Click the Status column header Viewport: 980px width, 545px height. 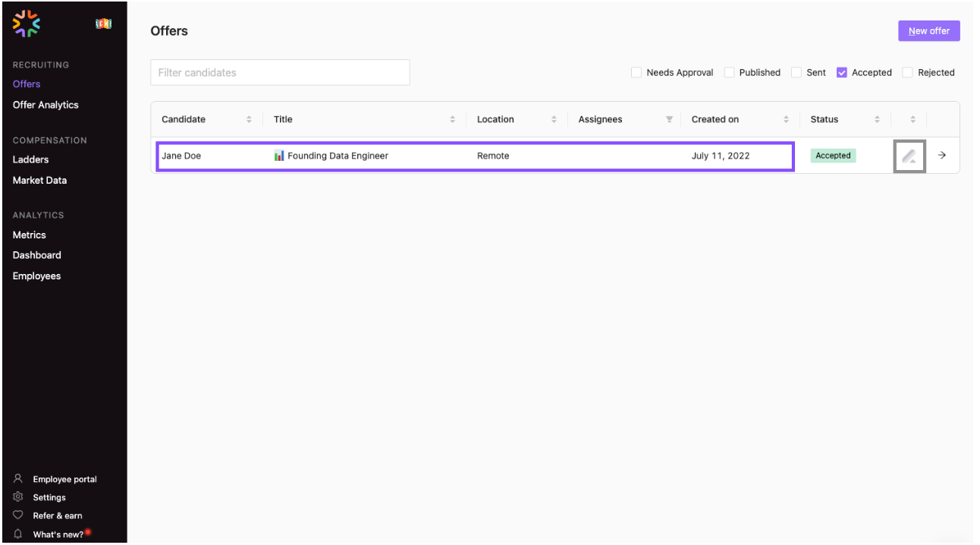pyautogui.click(x=825, y=119)
